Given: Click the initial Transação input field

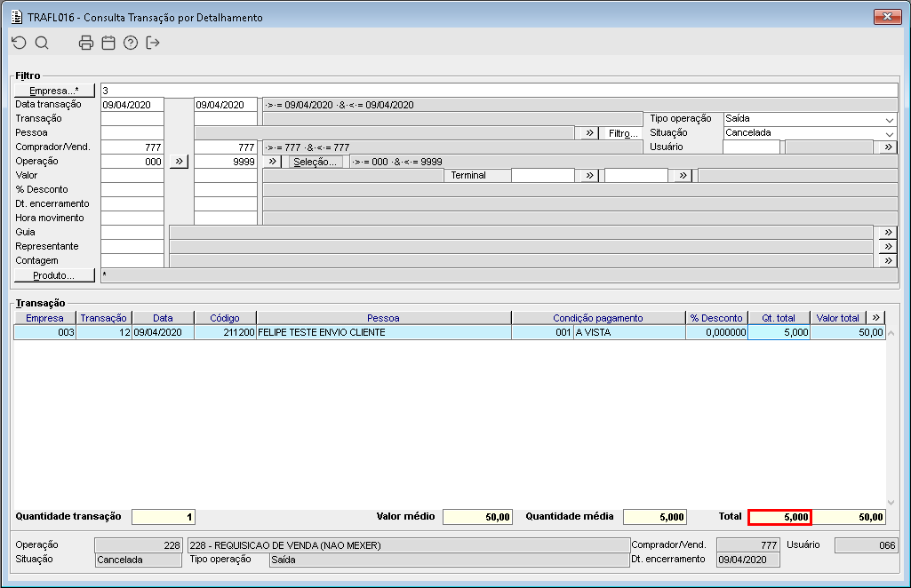Looking at the screenshot, I should click(x=132, y=119).
